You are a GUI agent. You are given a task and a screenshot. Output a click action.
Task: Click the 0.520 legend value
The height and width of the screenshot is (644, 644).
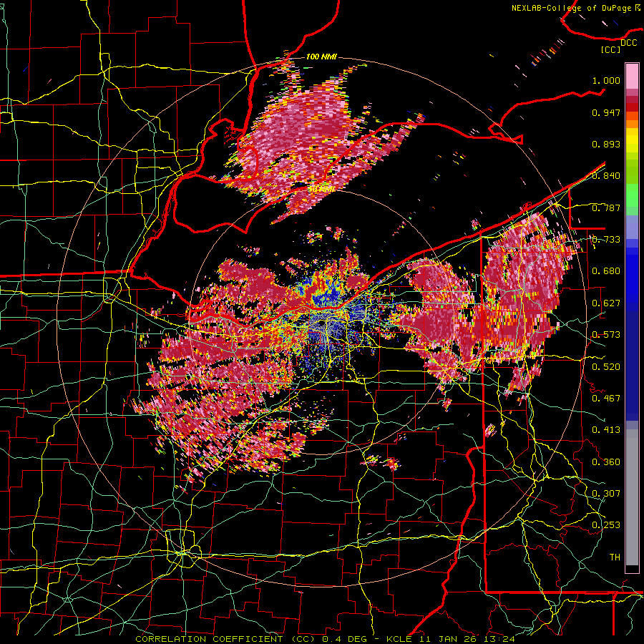click(x=606, y=367)
